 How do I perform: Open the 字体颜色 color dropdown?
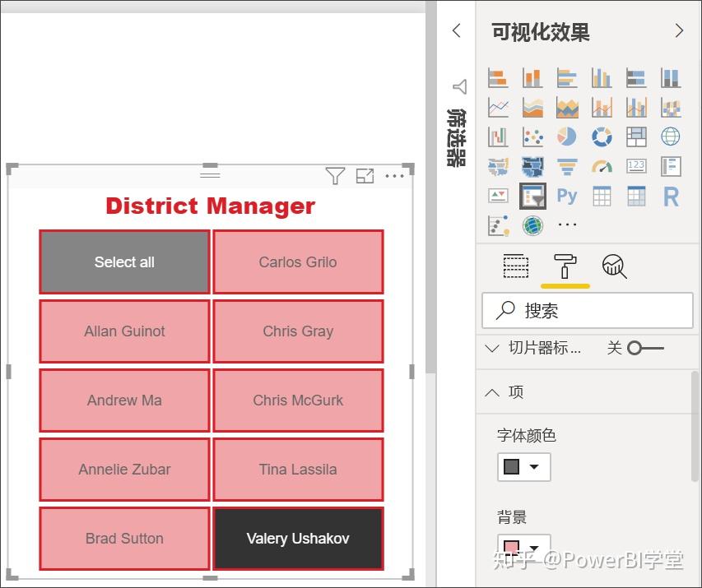tap(523, 467)
